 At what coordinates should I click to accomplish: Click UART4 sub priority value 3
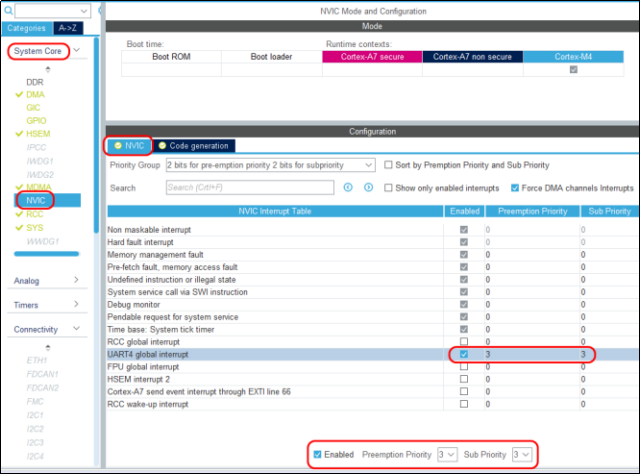[583, 354]
